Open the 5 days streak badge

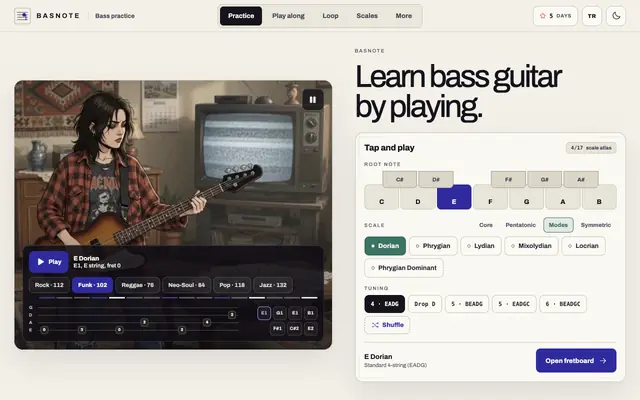[555, 16]
